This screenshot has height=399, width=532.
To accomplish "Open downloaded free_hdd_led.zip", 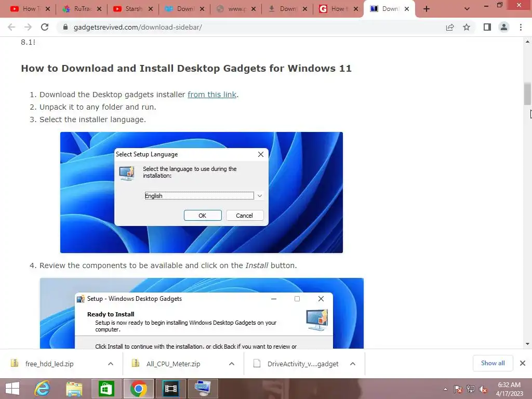I will click(x=49, y=364).
